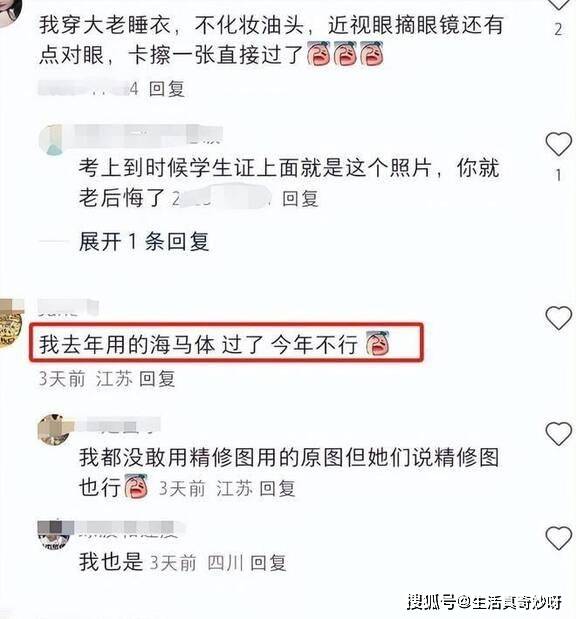576x619 pixels.
Task: Open avatar of 海马体 commenter
Action: (10, 324)
